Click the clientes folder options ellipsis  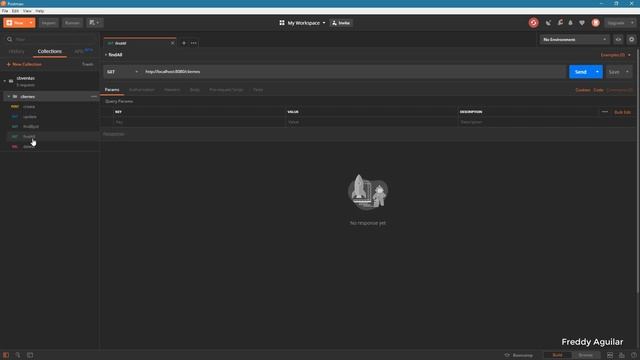pyautogui.click(x=94, y=97)
